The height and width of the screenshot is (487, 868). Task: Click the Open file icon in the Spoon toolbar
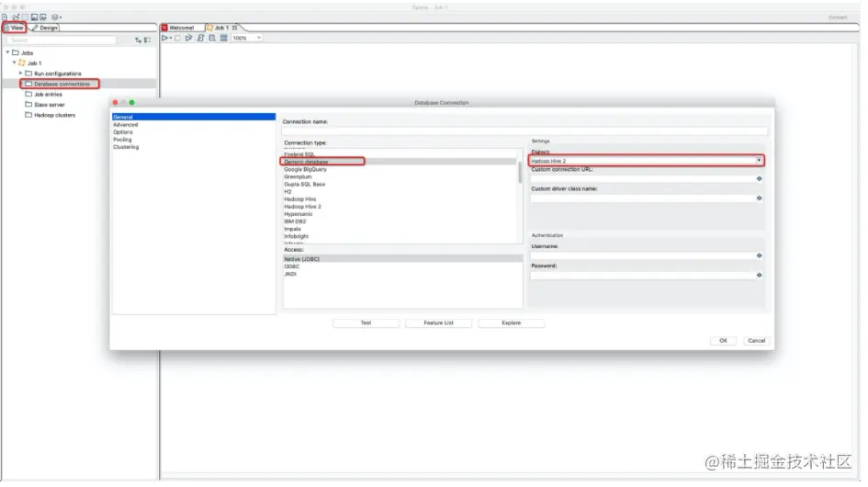(x=16, y=17)
